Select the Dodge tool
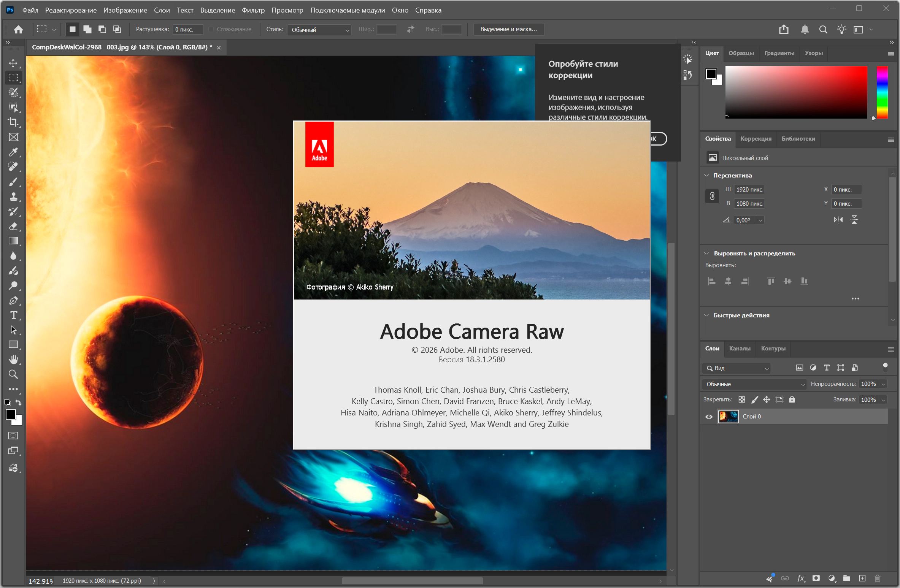 pos(13,285)
